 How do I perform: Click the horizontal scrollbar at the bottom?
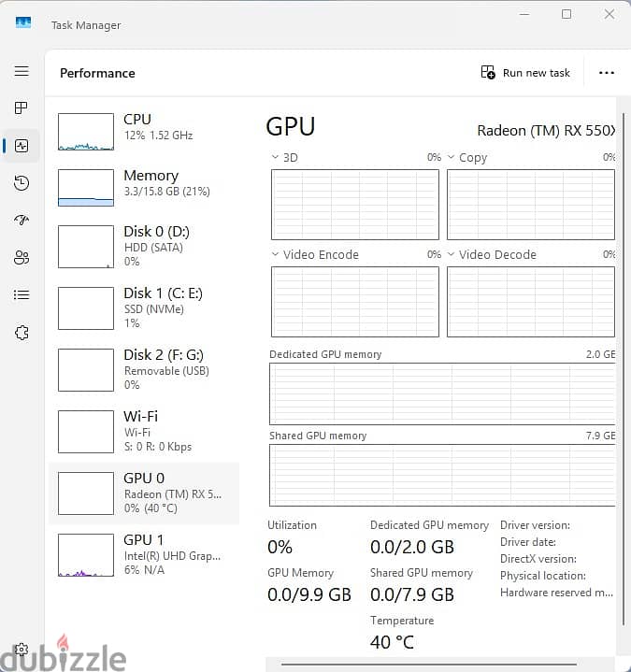coord(429,665)
